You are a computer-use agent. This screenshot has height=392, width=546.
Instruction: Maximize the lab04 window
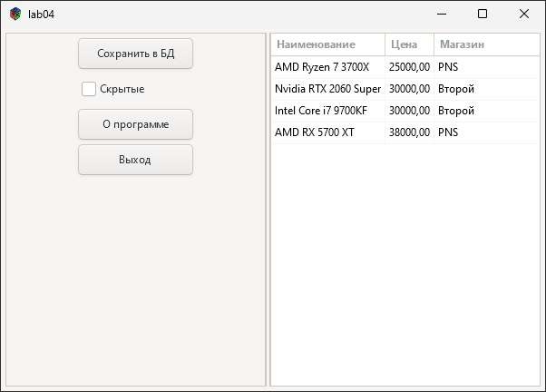(x=483, y=14)
